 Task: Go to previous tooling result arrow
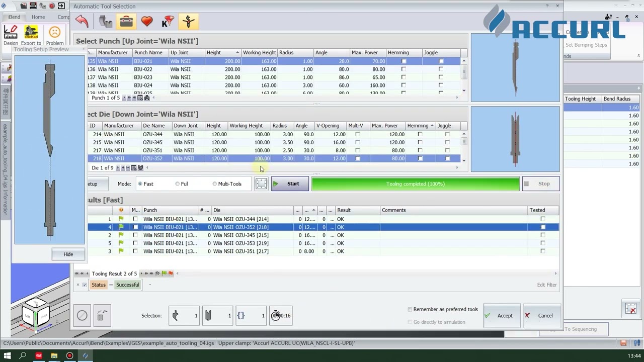point(88,274)
